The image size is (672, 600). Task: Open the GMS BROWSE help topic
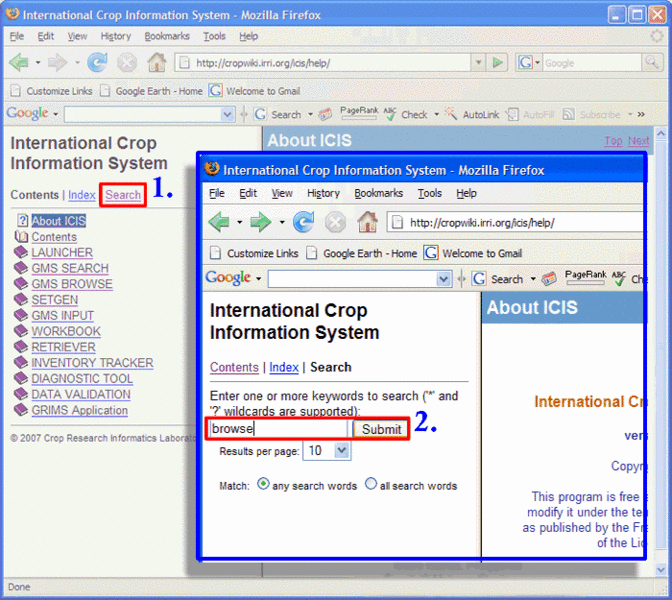(x=72, y=284)
